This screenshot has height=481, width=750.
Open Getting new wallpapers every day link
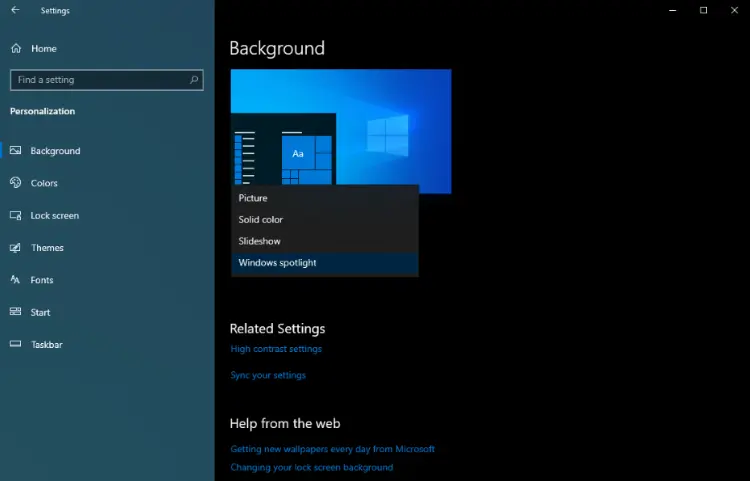pyautogui.click(x=332, y=449)
